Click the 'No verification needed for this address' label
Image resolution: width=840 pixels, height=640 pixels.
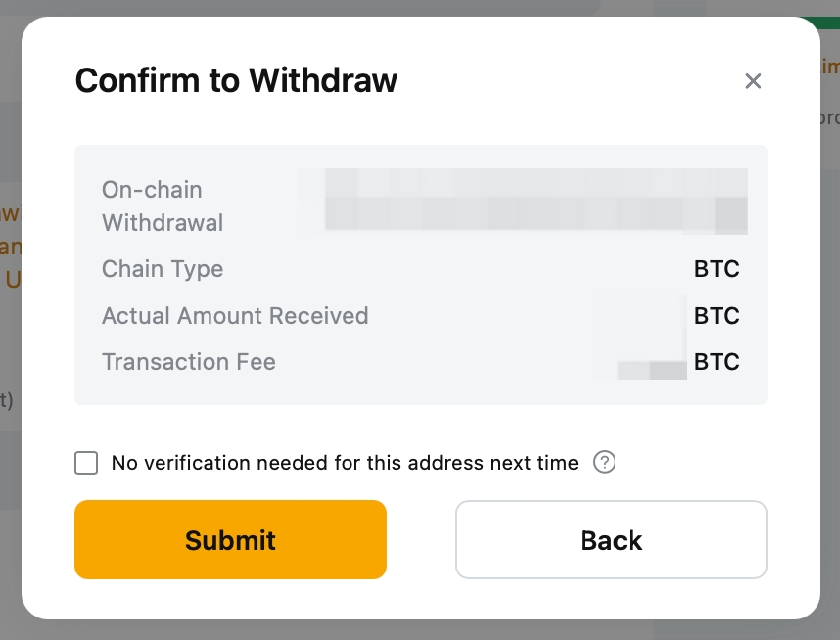(x=345, y=463)
